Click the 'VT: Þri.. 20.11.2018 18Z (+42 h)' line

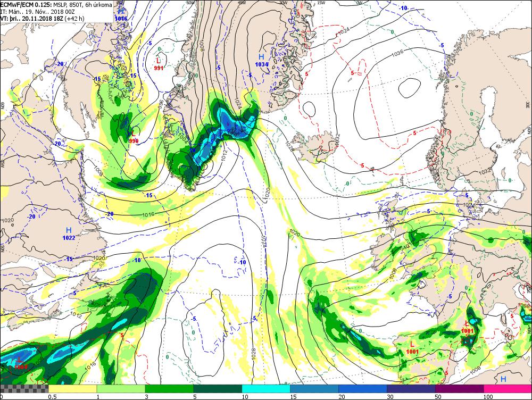42,19
